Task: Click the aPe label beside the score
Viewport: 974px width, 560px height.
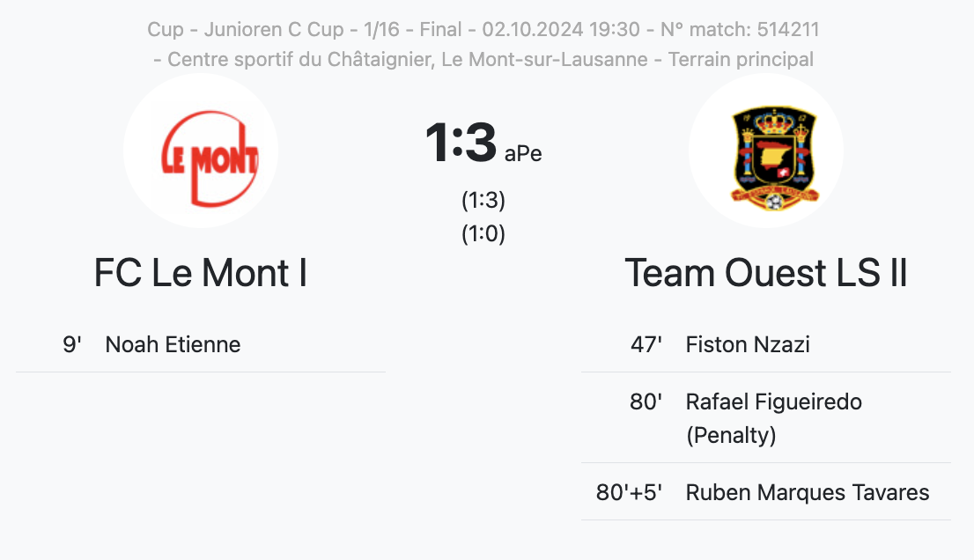Action: coord(523,154)
